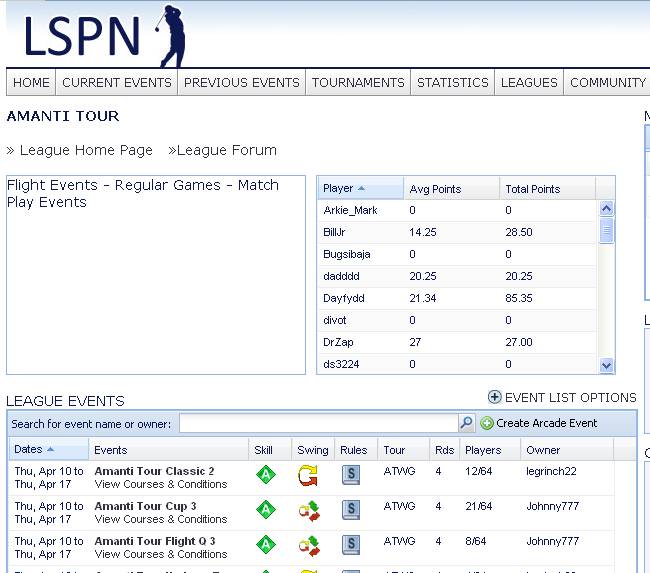Click the search magnifier icon for events
This screenshot has height=573, width=650.
coord(466,423)
